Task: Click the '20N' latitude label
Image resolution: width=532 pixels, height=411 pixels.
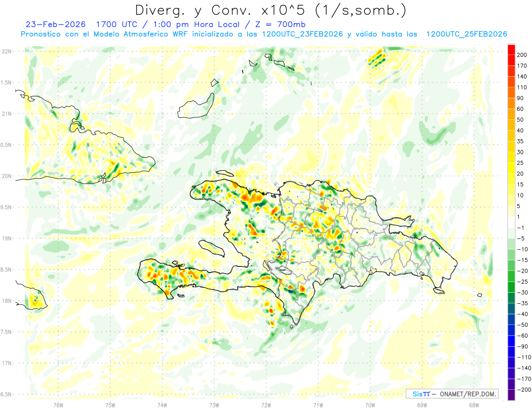Action: [7, 176]
